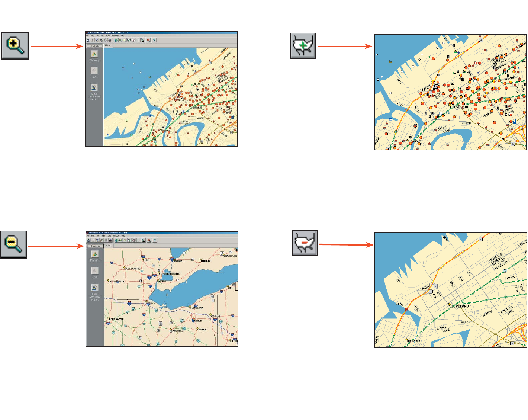528x420 pixels.
Task: Open the Window menu in the level 4 window
Action: pos(116,236)
